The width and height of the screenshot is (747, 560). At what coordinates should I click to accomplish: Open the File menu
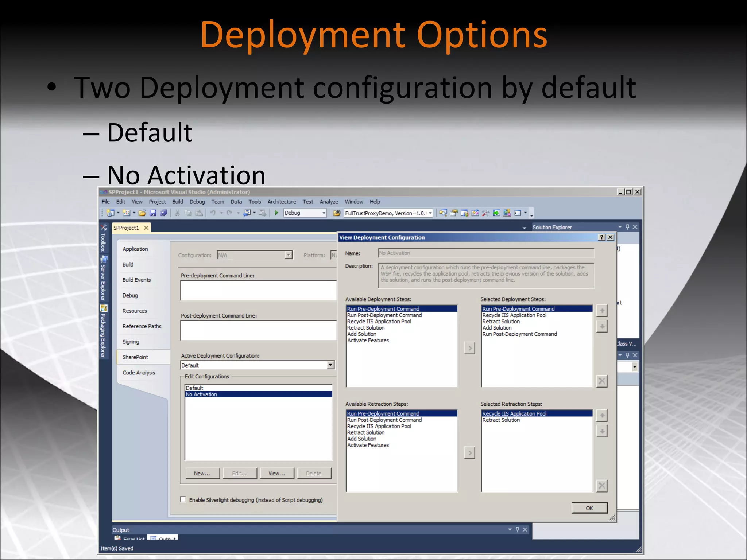click(106, 202)
